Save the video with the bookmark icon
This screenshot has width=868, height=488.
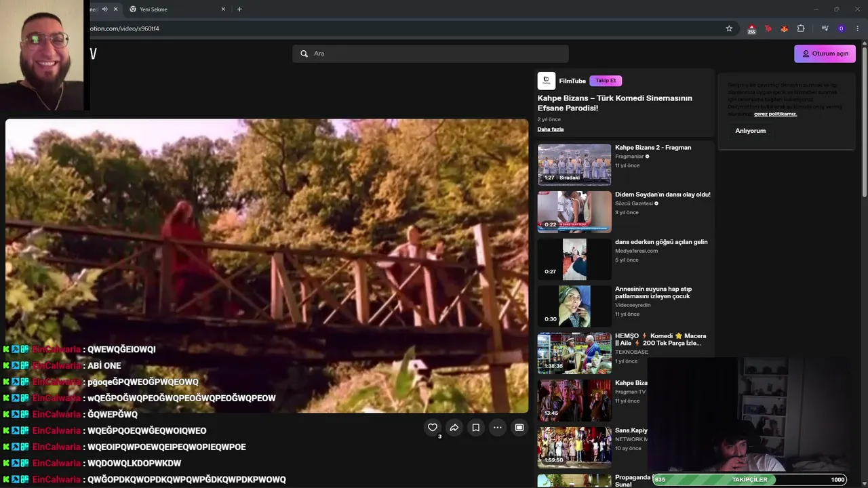coord(476,428)
